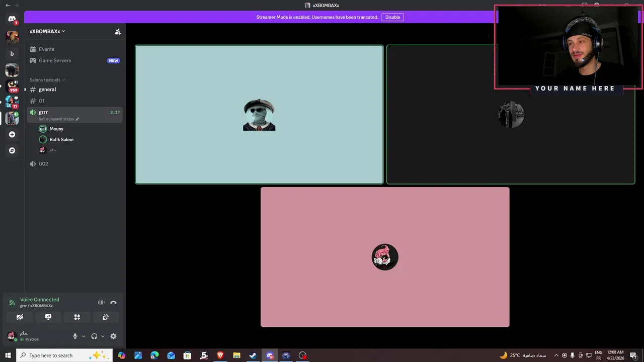Screen dimensions: 644x362
Task: Turn on camera in voice panel
Action: (x=20, y=317)
